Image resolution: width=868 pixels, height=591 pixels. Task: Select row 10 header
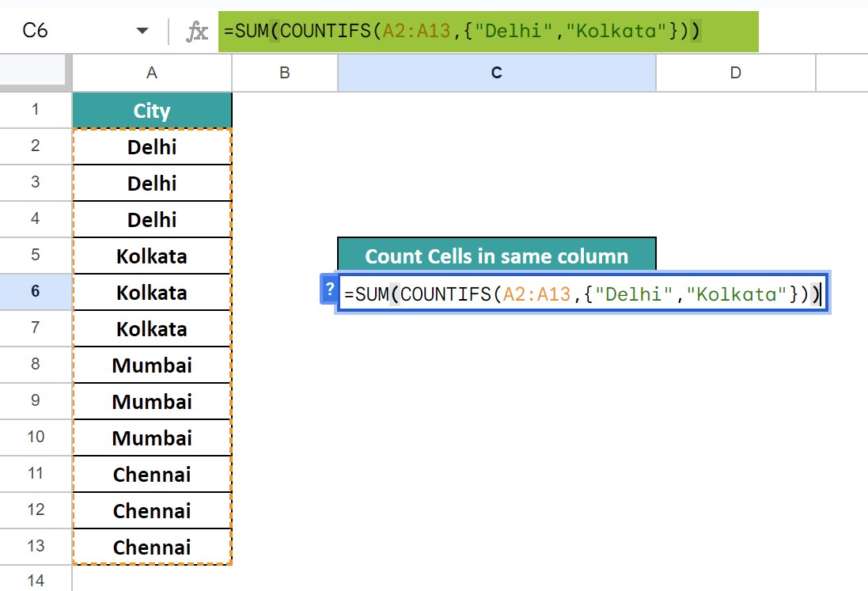[36, 438]
